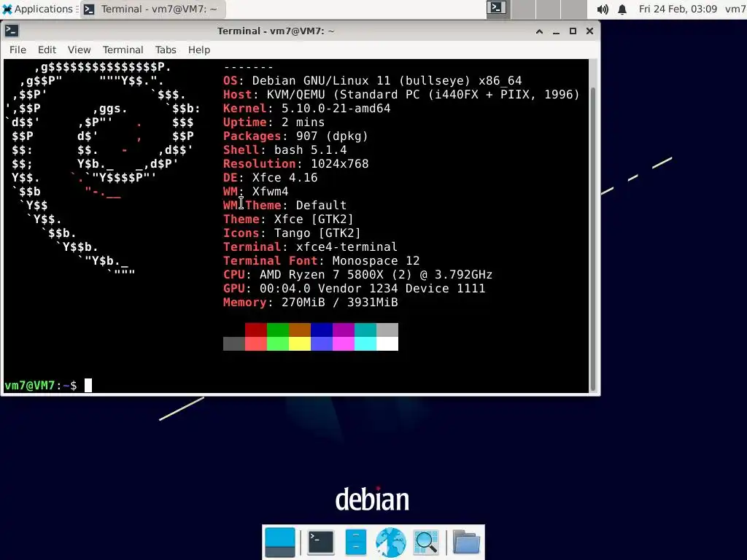747x560 pixels.
Task: Open the Help menu
Action: 198,50
